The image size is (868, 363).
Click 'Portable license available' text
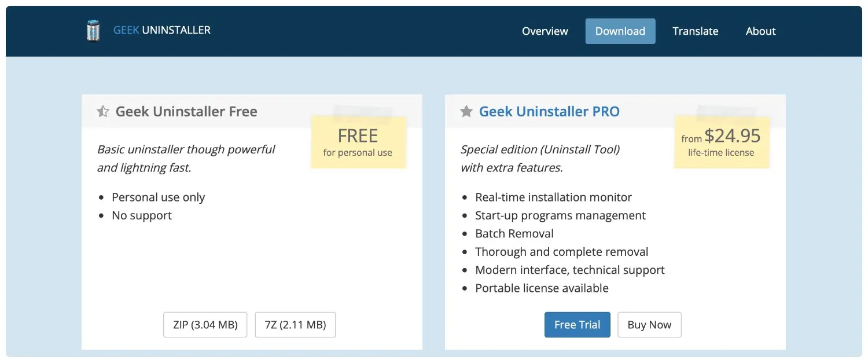coord(542,288)
